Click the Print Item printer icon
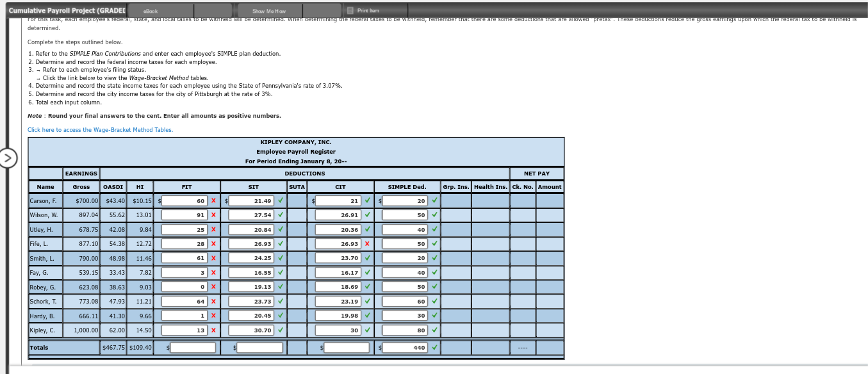 [350, 10]
